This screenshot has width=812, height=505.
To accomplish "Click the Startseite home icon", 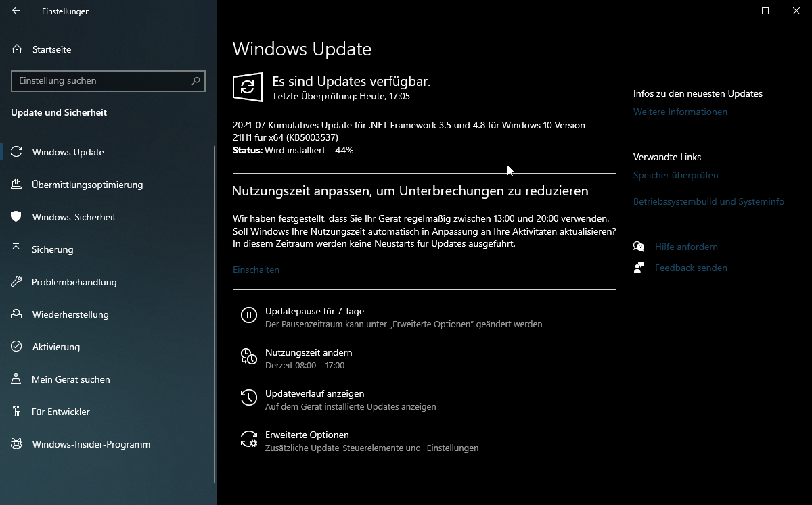I will [x=17, y=49].
